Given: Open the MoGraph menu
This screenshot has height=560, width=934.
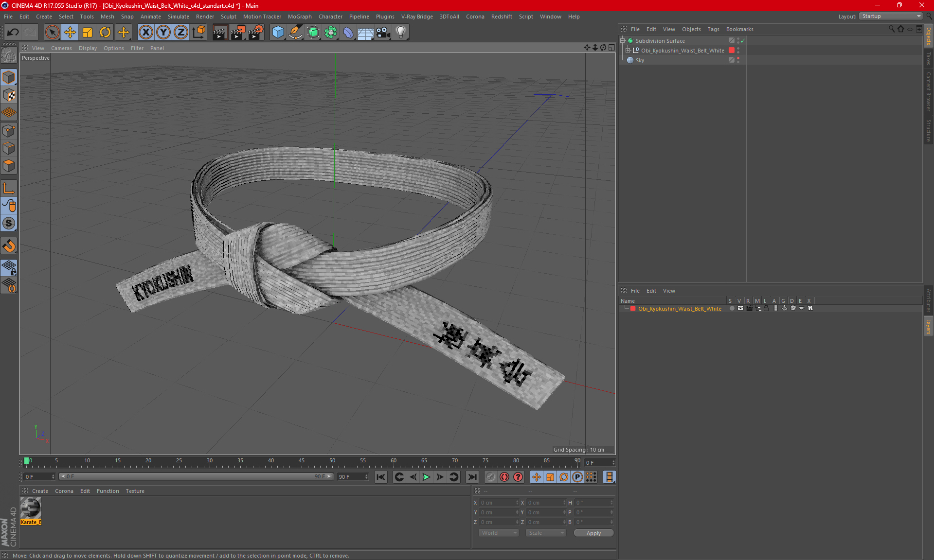Looking at the screenshot, I should click(299, 17).
